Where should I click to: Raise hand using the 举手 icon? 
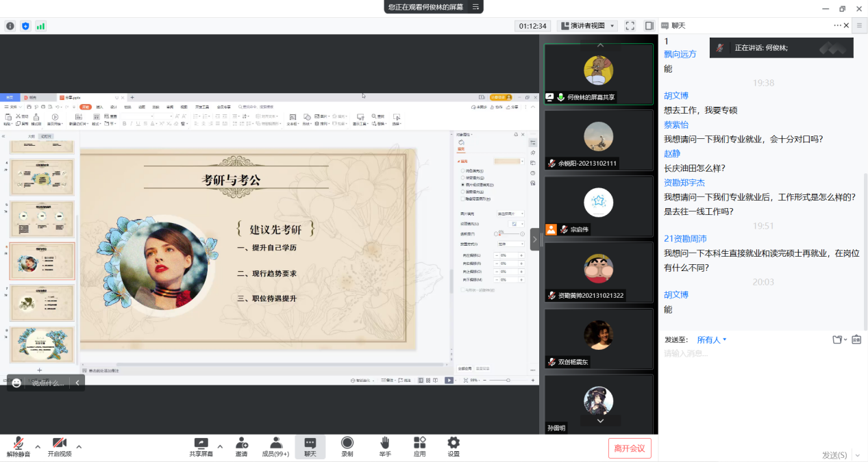tap(385, 444)
